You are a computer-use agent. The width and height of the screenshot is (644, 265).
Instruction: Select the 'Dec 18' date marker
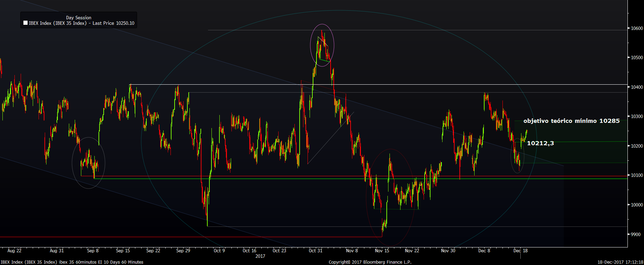(520, 251)
